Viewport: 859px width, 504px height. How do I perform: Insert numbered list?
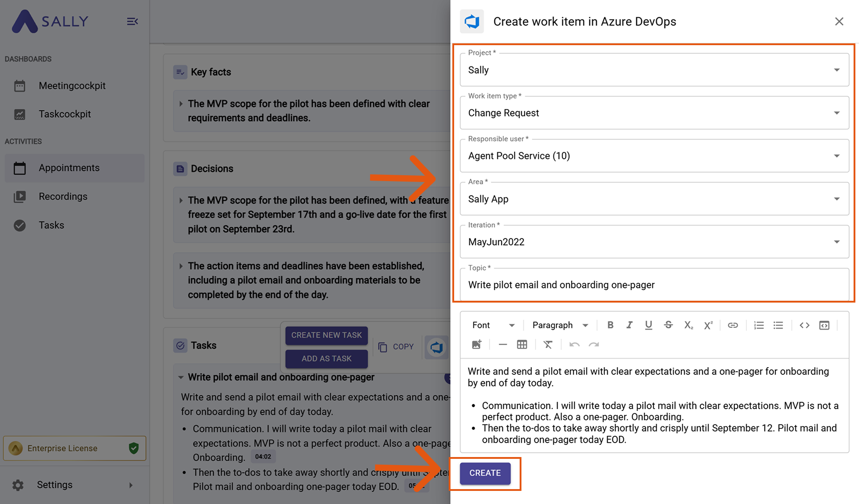[759, 325]
